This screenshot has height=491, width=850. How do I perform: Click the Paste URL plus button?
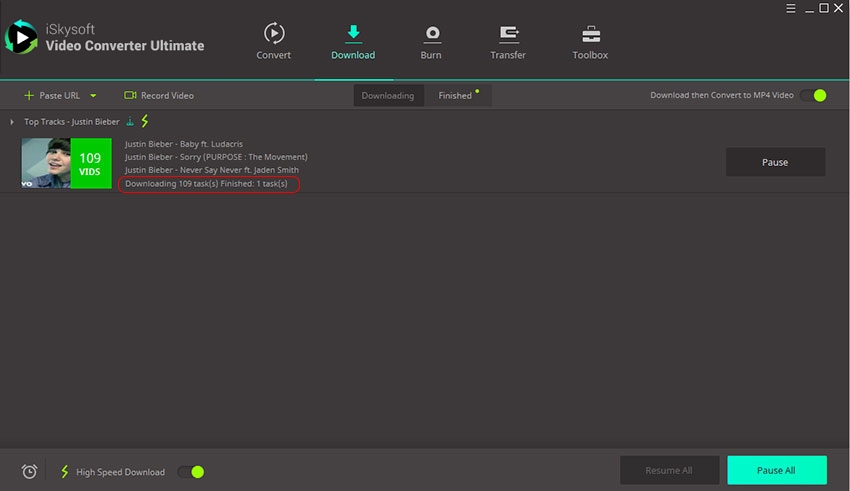point(29,96)
